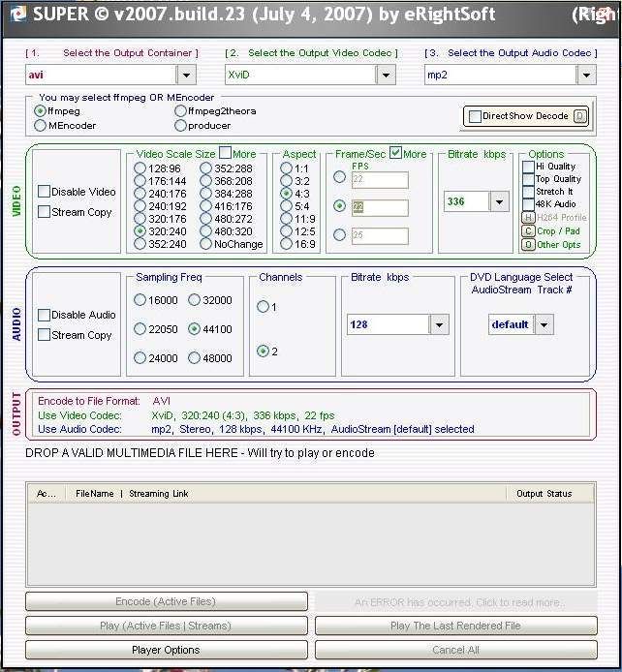
Task: Click the H icon for H264 Profile
Action: [528, 217]
